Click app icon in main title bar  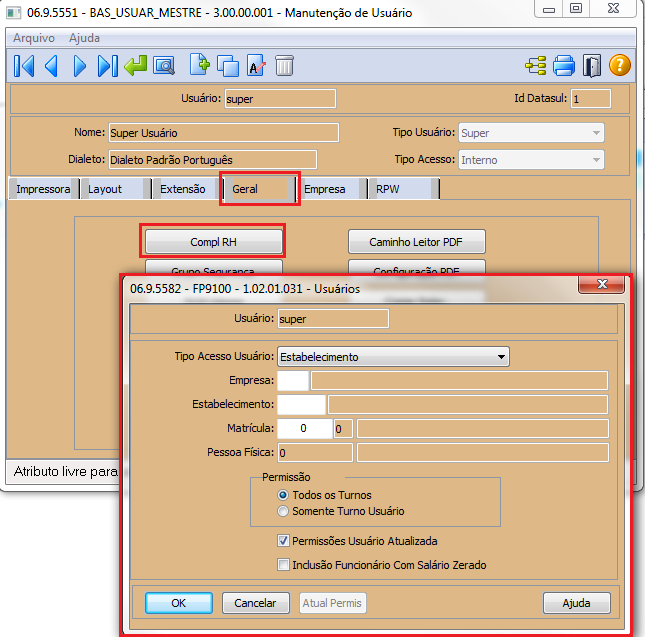coord(13,13)
